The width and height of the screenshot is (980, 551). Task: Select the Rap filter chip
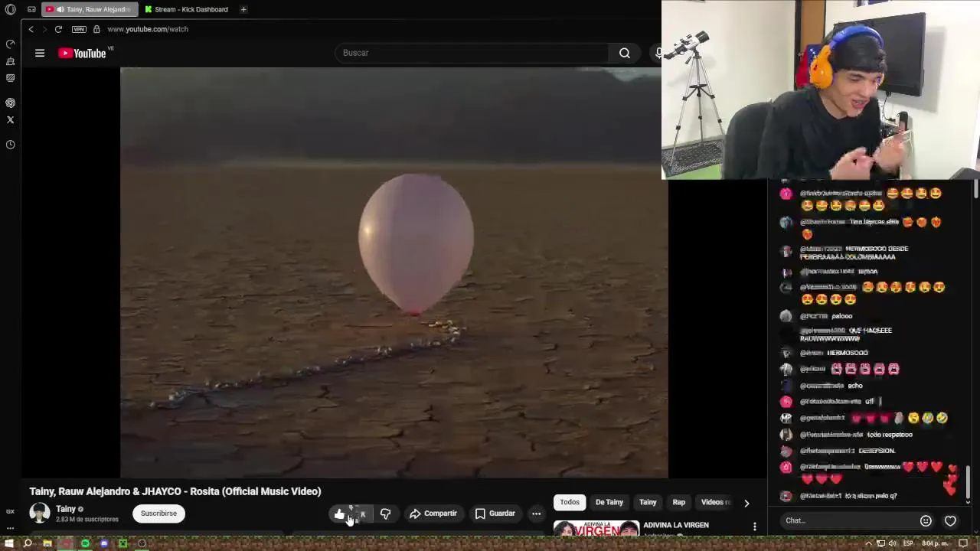tap(679, 502)
